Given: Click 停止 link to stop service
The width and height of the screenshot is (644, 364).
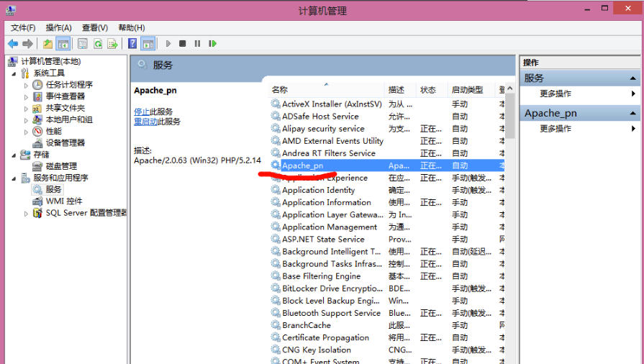Looking at the screenshot, I should (142, 112).
